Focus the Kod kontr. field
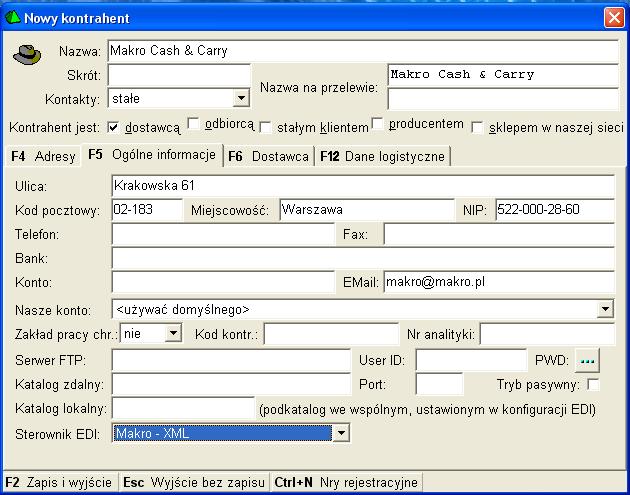The image size is (630, 495). point(331,334)
